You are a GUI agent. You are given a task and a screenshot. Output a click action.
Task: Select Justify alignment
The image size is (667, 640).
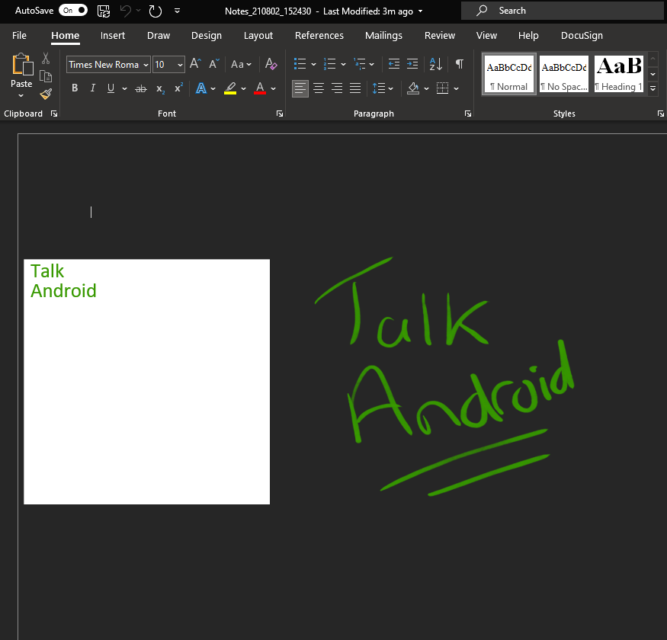(355, 88)
